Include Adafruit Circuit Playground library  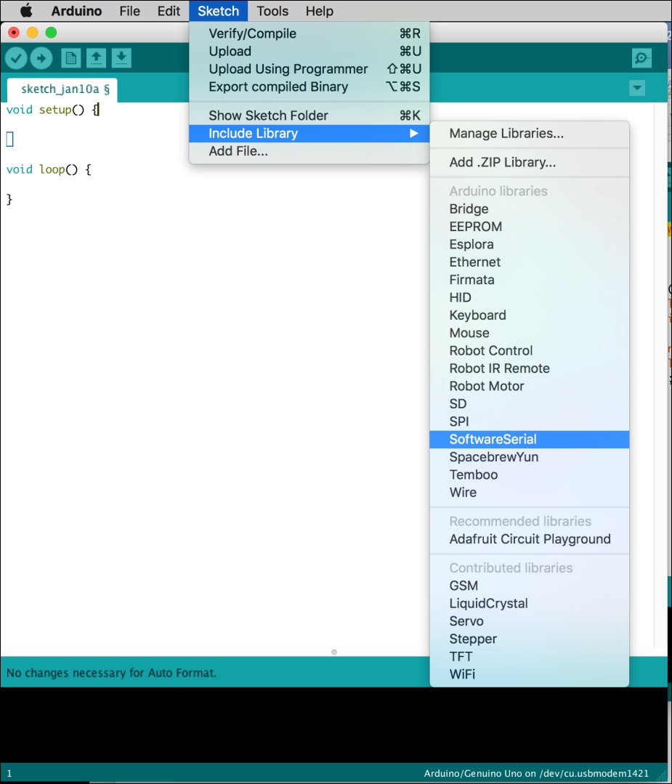click(530, 539)
